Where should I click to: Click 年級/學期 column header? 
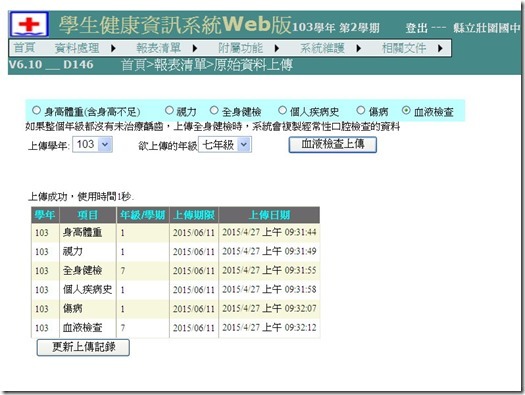click(x=143, y=215)
